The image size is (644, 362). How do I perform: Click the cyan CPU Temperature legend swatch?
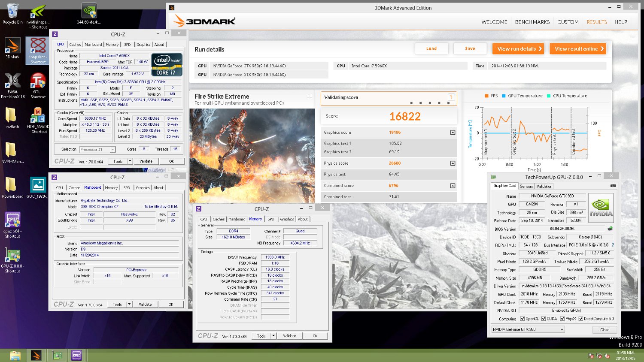click(x=549, y=96)
